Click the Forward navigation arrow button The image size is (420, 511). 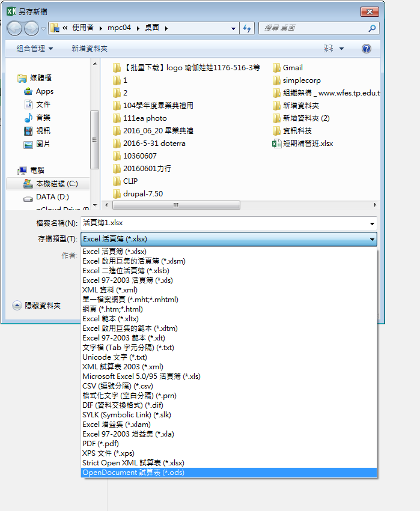point(31,28)
